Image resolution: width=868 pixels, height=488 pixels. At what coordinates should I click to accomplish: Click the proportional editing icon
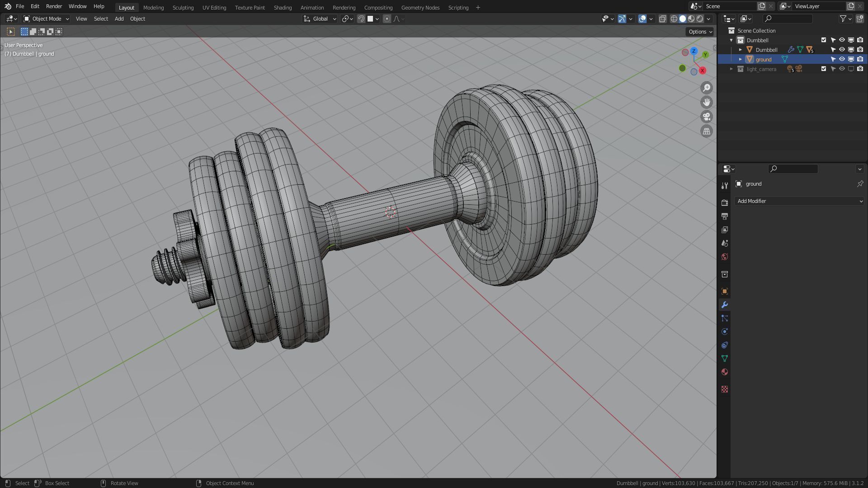(387, 19)
